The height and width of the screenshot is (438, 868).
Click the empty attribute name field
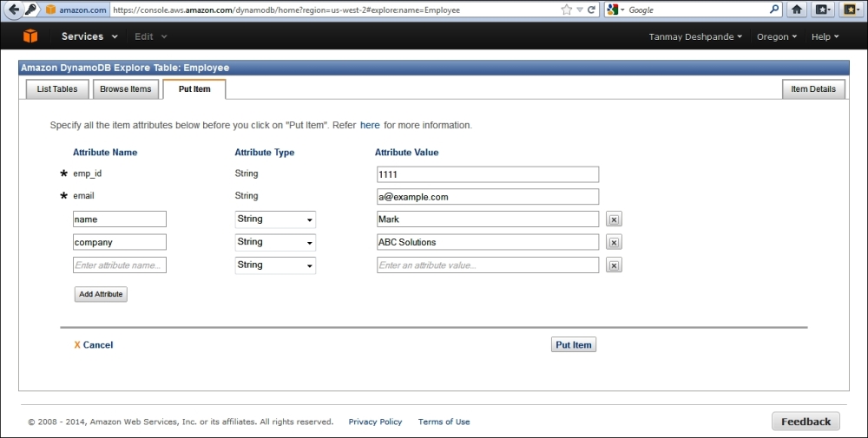pyautogui.click(x=120, y=265)
